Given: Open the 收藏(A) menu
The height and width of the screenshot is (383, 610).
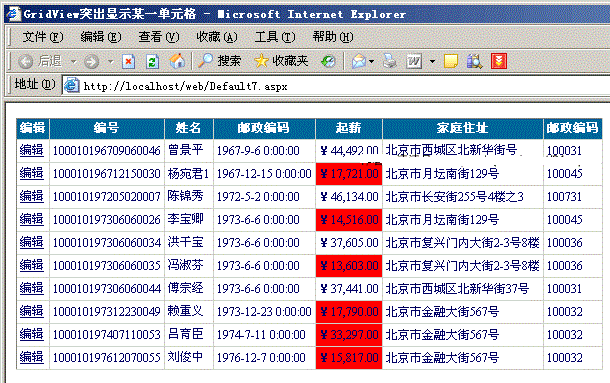Looking at the screenshot, I should [x=217, y=37].
